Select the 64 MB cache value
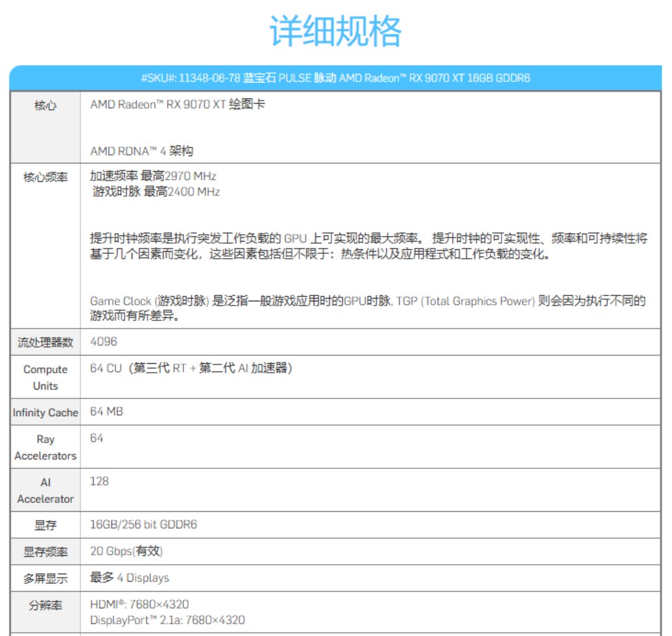 coord(107,411)
